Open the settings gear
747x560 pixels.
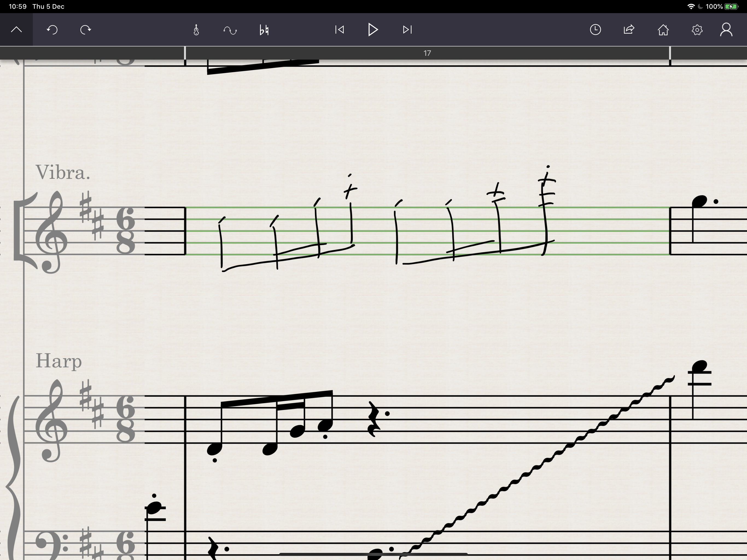[697, 30]
